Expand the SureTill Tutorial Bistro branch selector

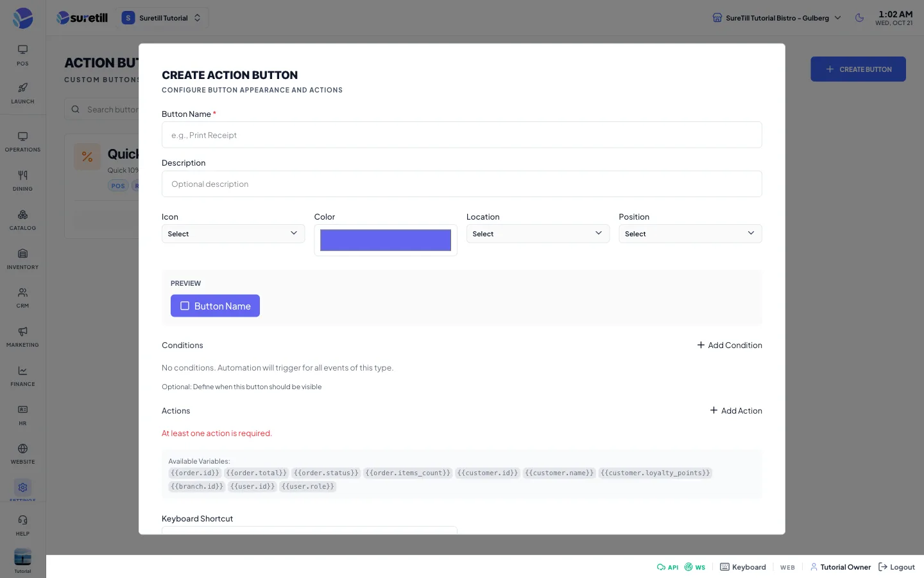(x=776, y=18)
